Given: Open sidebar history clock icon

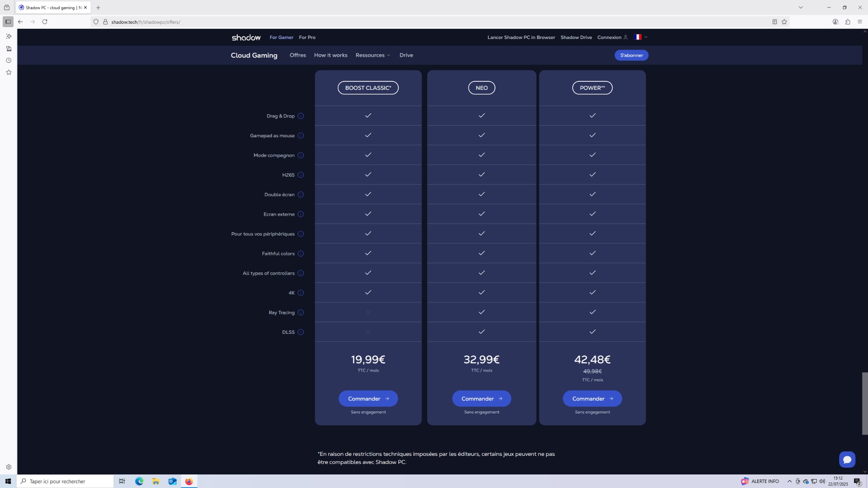Looking at the screenshot, I should click(8, 61).
